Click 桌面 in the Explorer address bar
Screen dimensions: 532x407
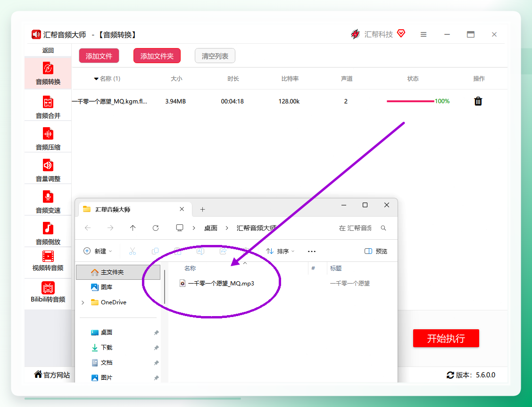[x=210, y=228]
